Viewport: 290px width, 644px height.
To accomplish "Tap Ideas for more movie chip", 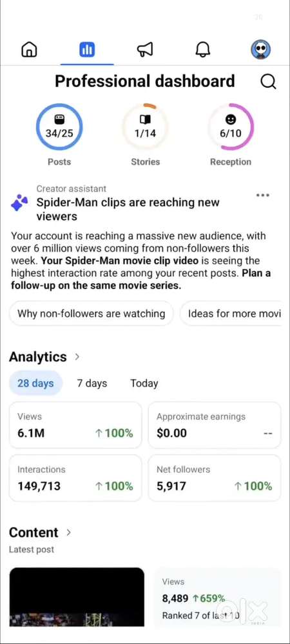I will (231, 314).
